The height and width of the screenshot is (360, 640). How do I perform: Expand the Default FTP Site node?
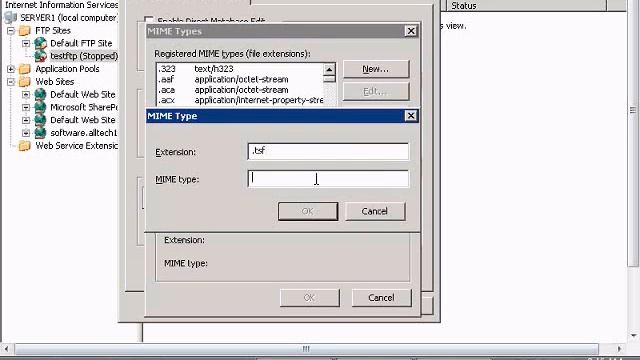click(26, 43)
